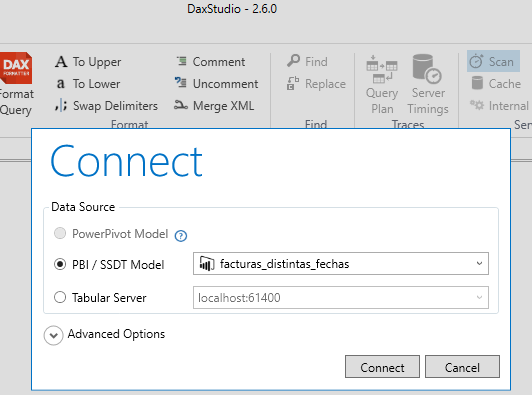Select Swap Delimiters tool
The width and height of the screenshot is (532, 395).
point(106,106)
